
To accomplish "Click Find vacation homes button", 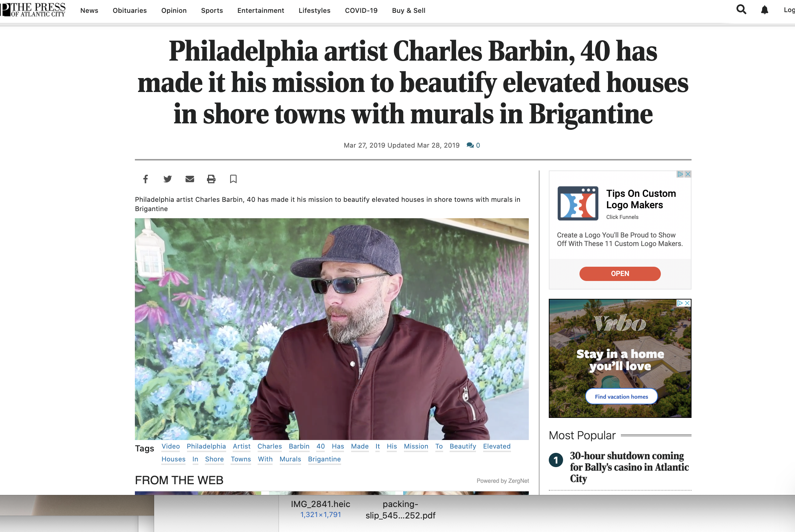I will tap(621, 397).
